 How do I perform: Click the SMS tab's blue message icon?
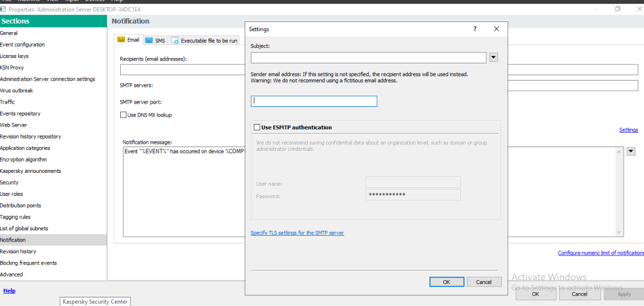(149, 40)
